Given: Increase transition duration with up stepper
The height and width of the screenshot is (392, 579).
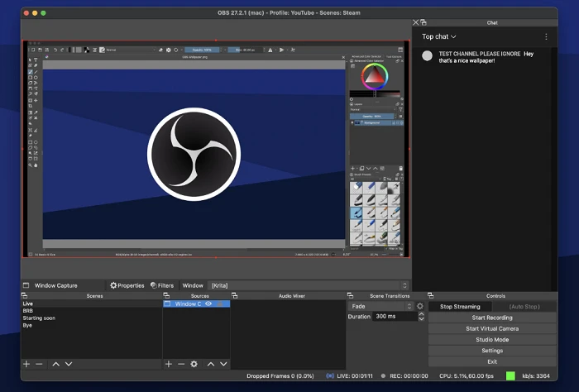Looking at the screenshot, I should coord(421,314).
